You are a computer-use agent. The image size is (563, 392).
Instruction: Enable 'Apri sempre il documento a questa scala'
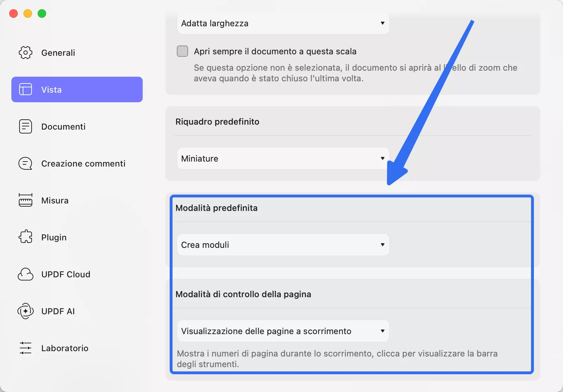182,51
